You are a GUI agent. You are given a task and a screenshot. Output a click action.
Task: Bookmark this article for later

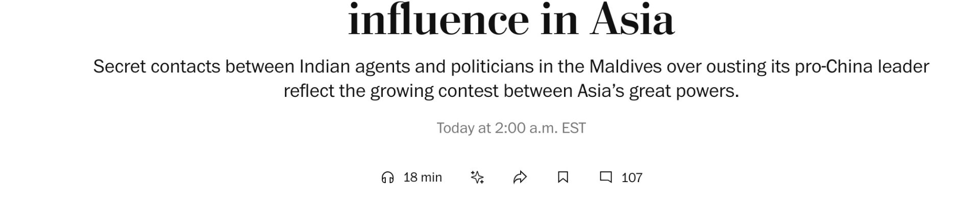563,177
